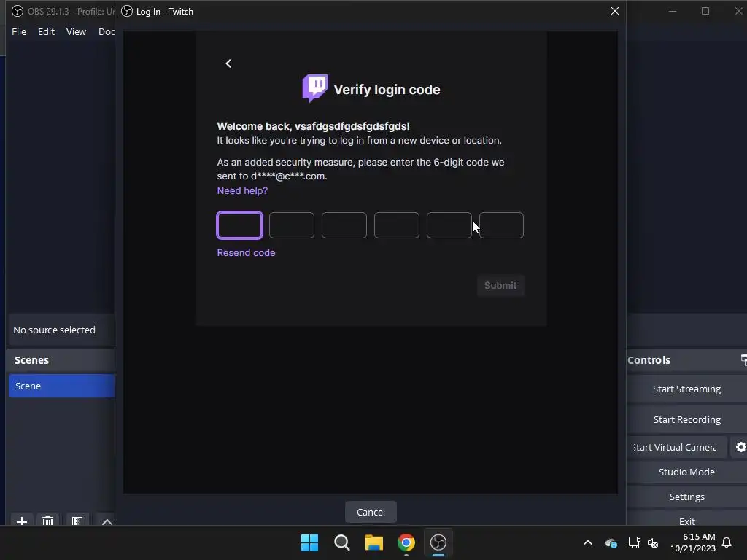This screenshot has height=560, width=747.
Task: Open the View menu in OBS
Action: pos(76,31)
